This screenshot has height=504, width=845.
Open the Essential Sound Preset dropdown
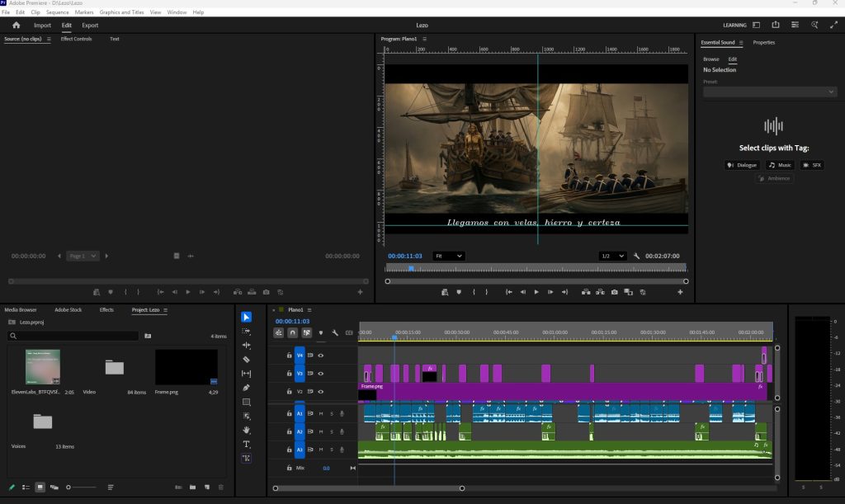click(x=770, y=92)
